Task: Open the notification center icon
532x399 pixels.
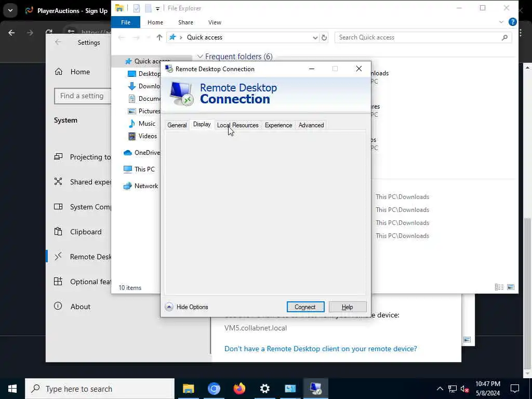Action: (515, 389)
